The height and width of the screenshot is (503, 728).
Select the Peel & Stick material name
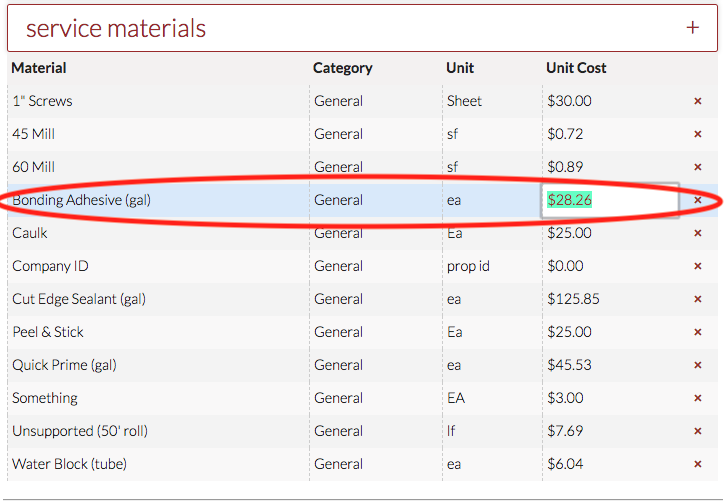(x=48, y=332)
